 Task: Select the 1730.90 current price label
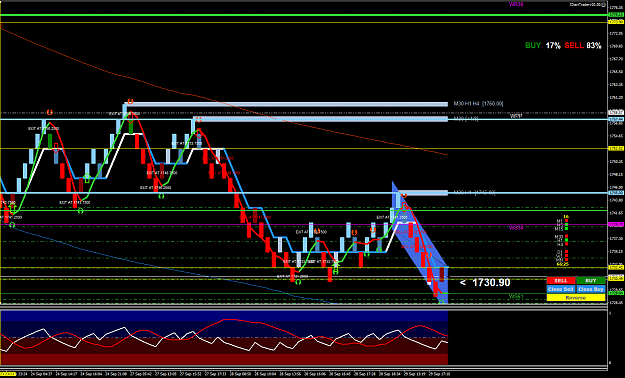491,283
